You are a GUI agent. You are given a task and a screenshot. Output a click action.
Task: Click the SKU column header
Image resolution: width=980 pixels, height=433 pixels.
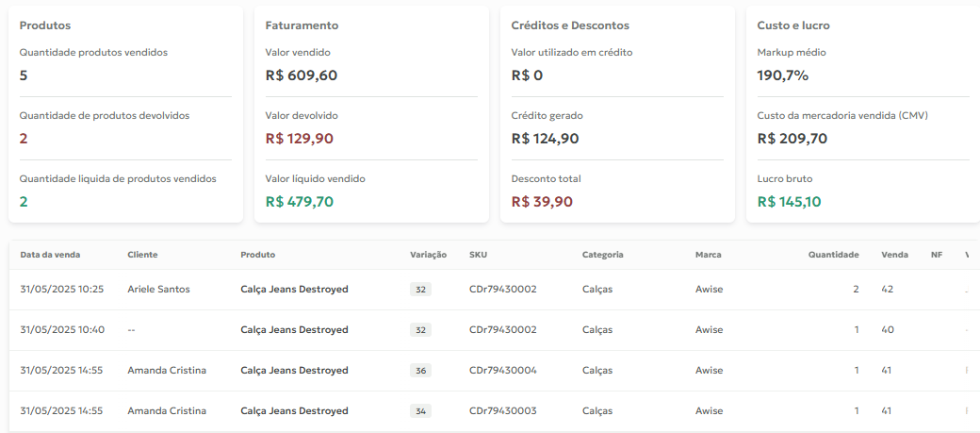tap(478, 255)
